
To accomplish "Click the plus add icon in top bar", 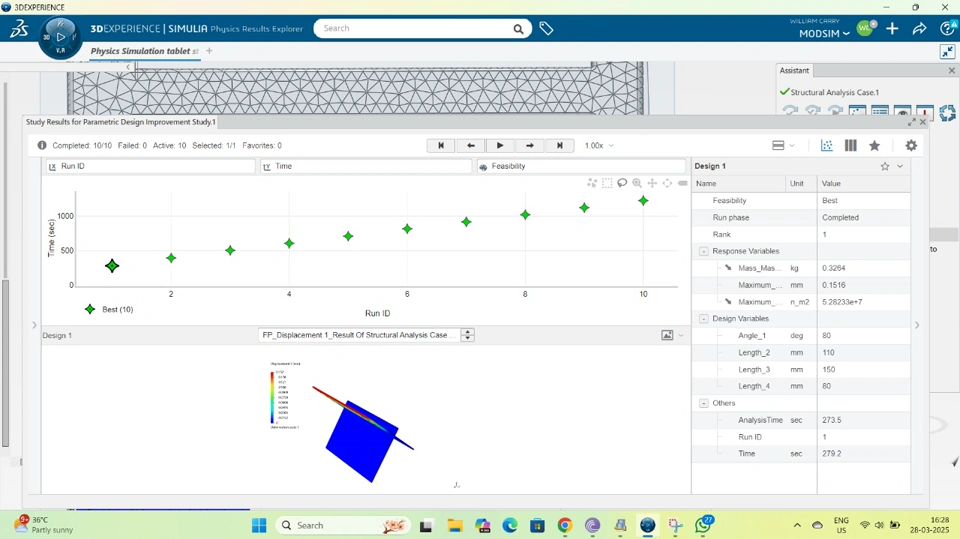I will click(x=892, y=29).
